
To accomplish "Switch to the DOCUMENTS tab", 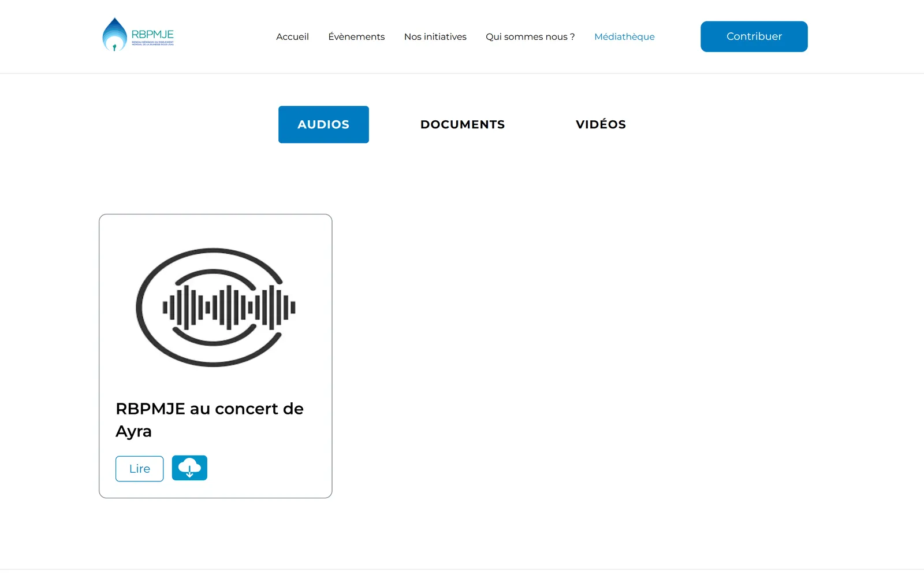I will click(x=463, y=124).
